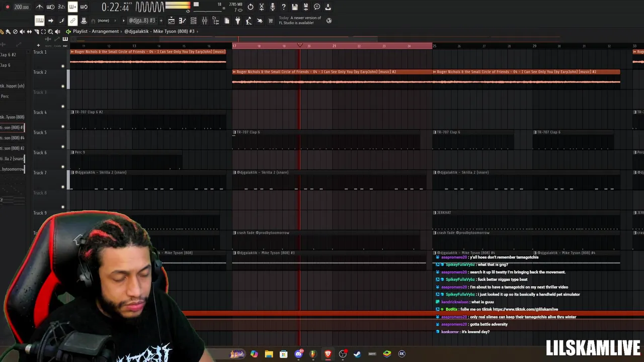The height and width of the screenshot is (362, 644).
Task: Click the stamp tool icon in toolbar
Action: 84,21
